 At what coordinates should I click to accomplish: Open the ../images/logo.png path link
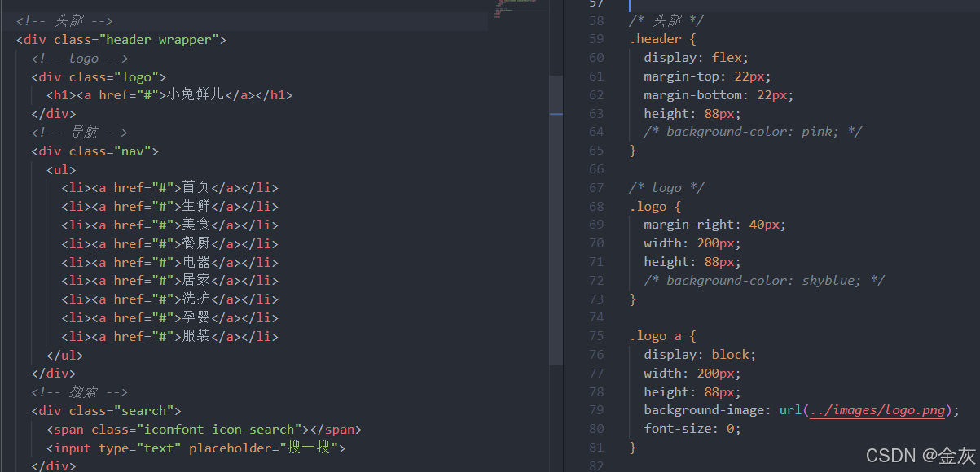pos(877,410)
